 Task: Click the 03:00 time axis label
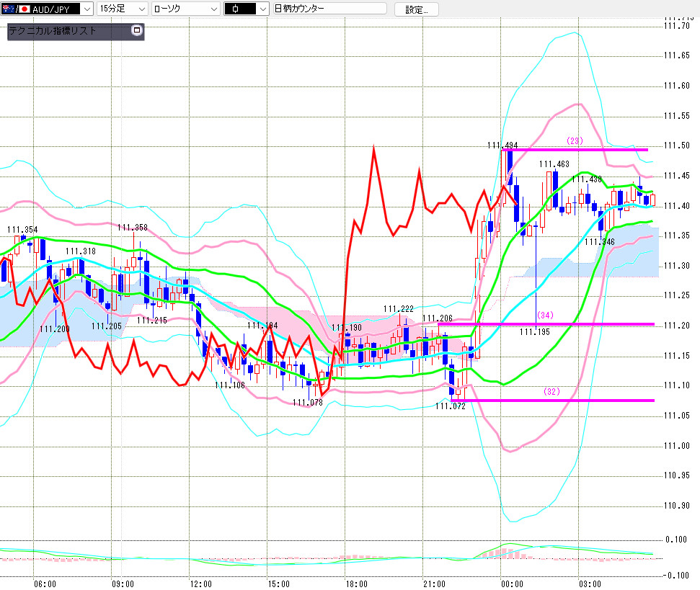click(x=590, y=584)
